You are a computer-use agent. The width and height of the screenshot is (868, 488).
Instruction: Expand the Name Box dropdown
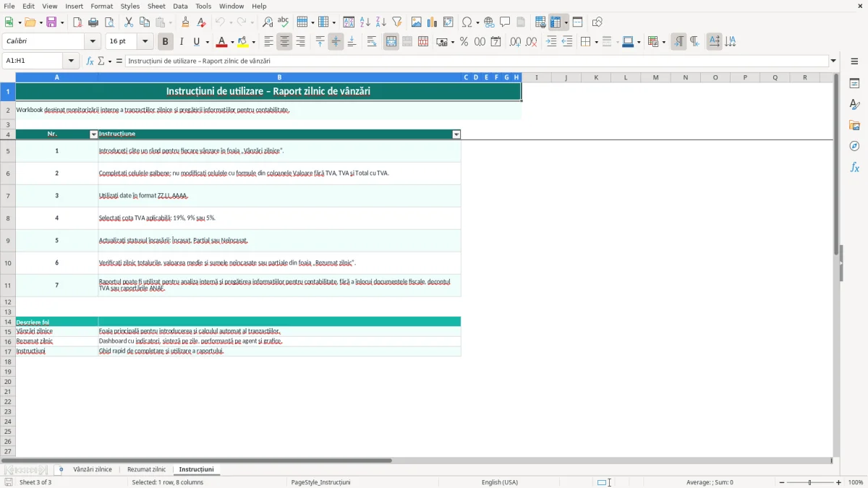tap(71, 61)
